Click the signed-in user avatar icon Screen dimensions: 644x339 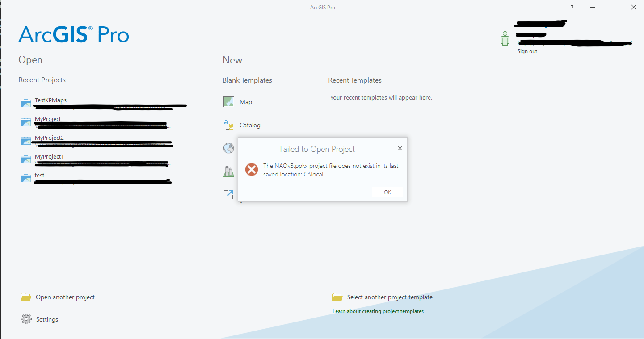click(505, 38)
